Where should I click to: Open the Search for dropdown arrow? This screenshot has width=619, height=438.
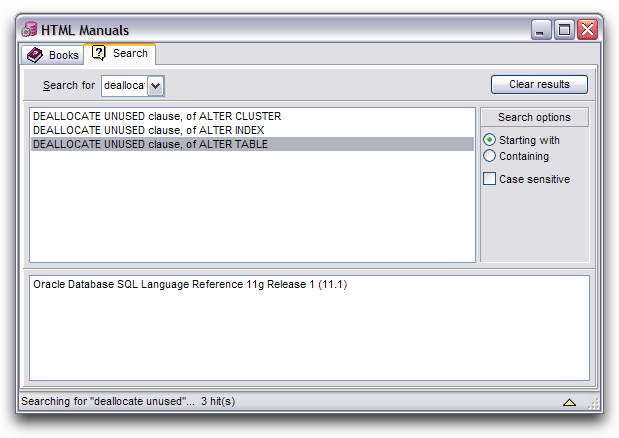pos(156,86)
